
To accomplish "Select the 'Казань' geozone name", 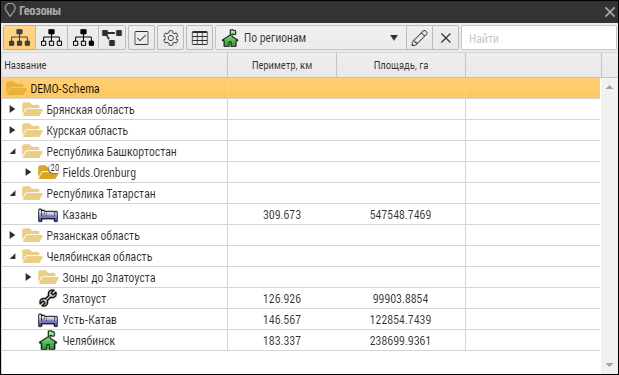I will [x=80, y=215].
